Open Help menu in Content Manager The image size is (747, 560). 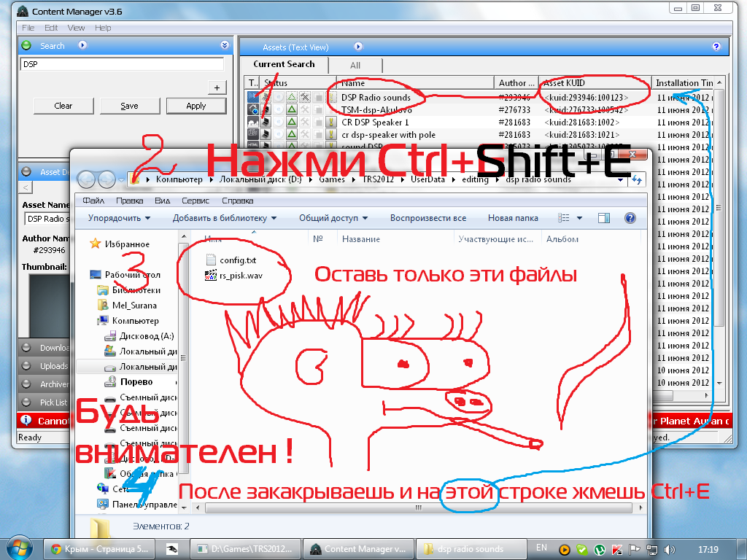point(103,28)
